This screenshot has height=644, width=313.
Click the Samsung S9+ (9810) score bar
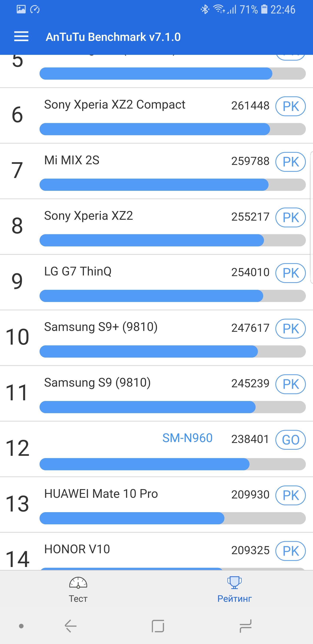172,352
